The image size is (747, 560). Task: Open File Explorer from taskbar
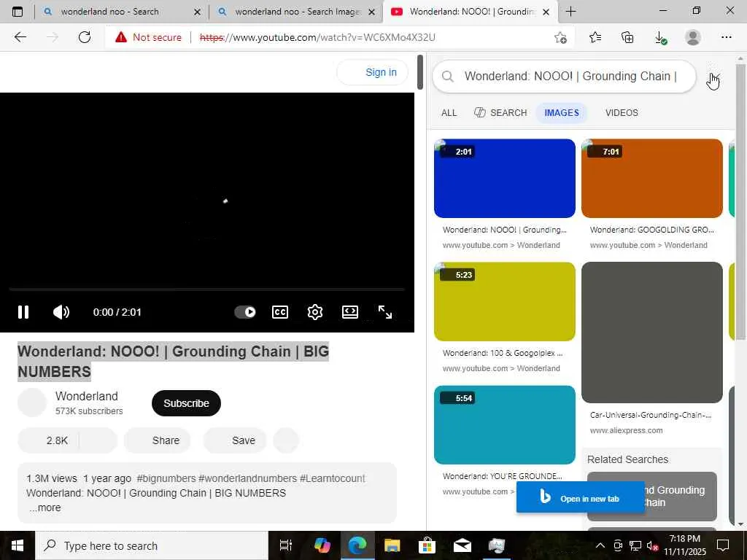tap(392, 545)
